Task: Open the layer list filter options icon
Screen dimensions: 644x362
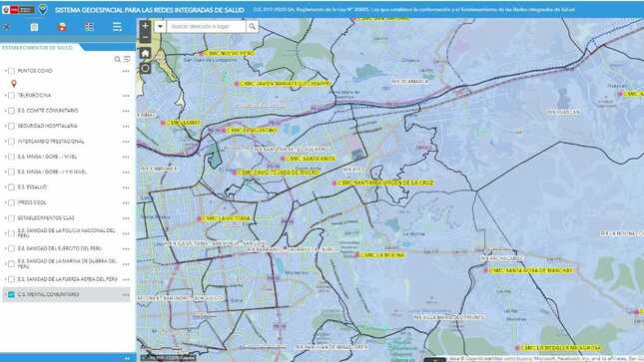Action: coord(127,59)
